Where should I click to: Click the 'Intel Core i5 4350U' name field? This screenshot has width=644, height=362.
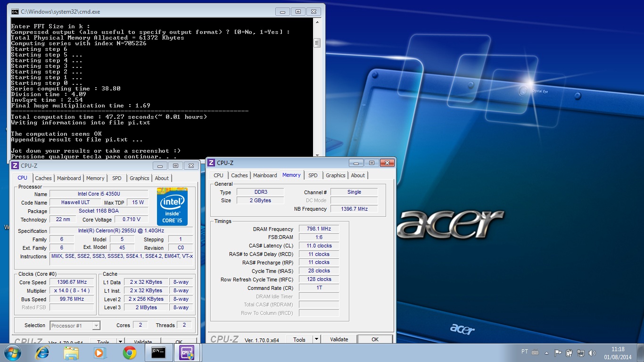99,194
